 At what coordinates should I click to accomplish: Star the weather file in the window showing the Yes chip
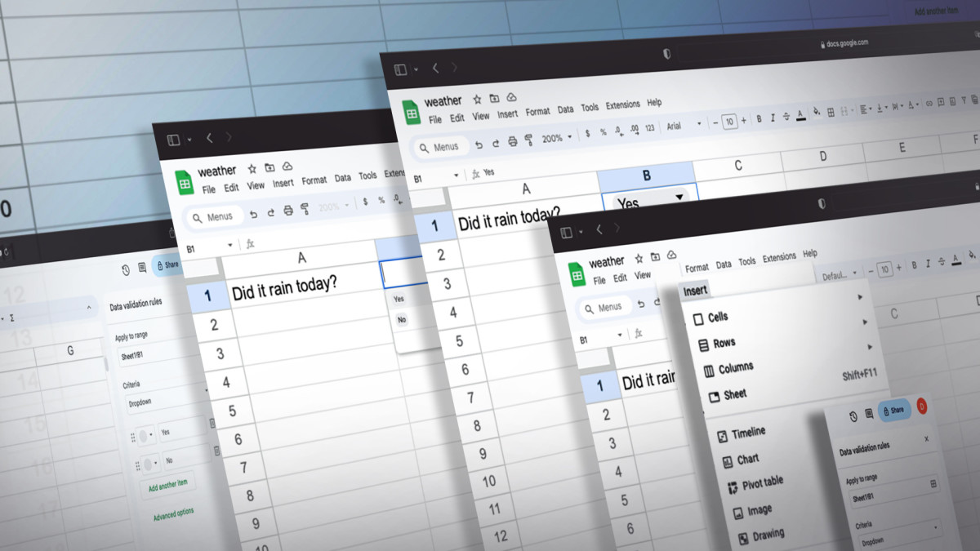pyautogui.click(x=477, y=100)
